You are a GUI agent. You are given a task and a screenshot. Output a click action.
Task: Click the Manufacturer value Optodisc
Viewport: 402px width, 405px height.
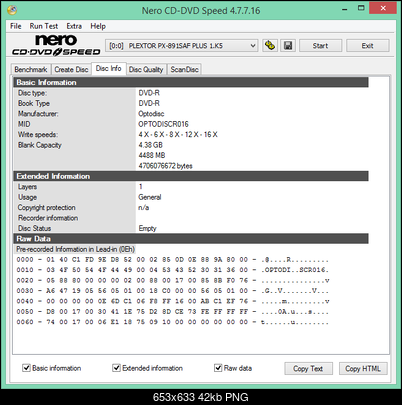point(151,114)
